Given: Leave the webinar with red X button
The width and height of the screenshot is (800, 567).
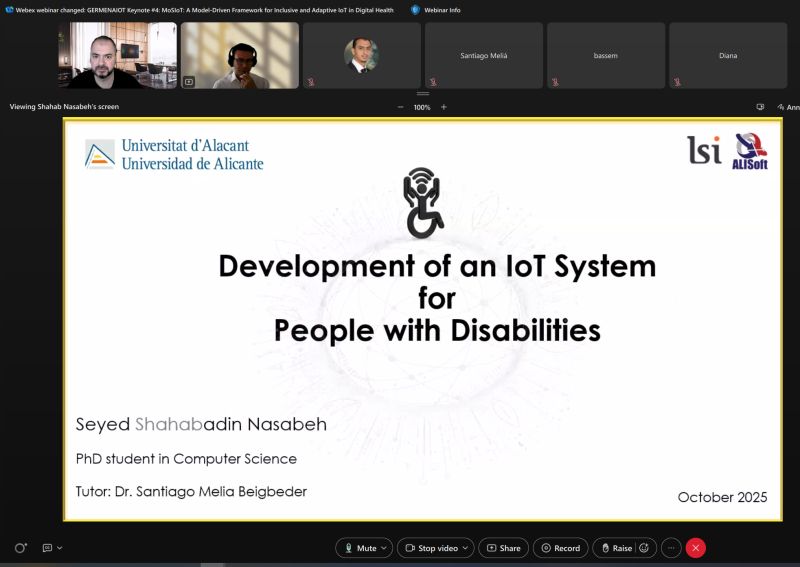Looking at the screenshot, I should point(695,548).
